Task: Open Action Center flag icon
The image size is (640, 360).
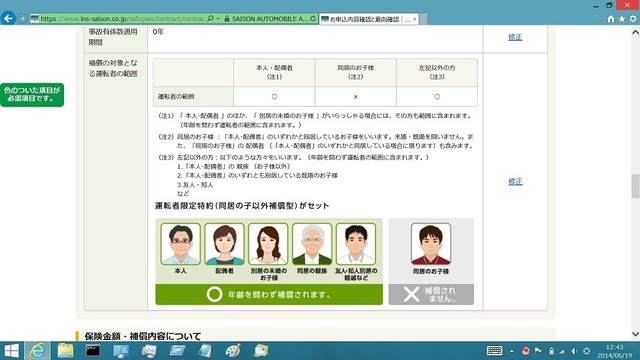Action: click(x=538, y=351)
